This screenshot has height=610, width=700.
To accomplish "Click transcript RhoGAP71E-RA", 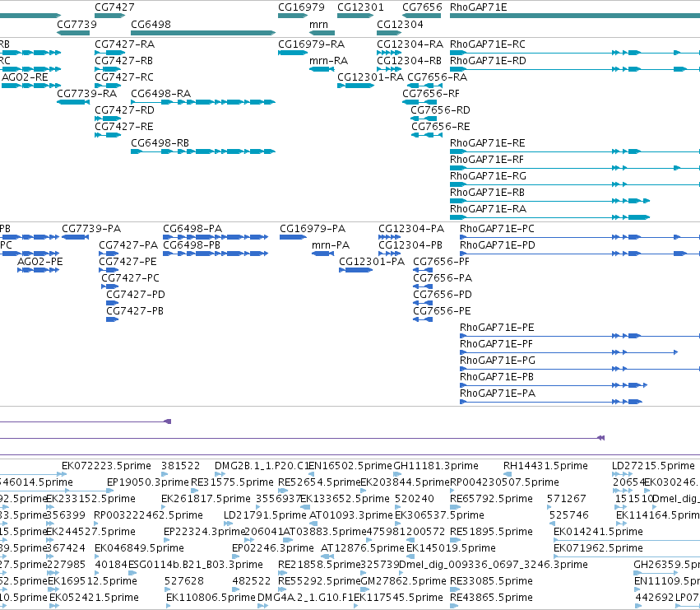I will (488, 209).
